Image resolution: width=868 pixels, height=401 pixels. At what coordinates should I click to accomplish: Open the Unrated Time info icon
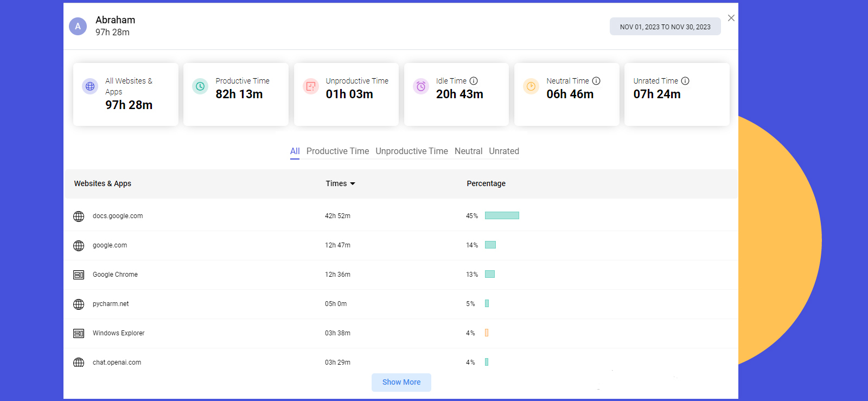685,81
